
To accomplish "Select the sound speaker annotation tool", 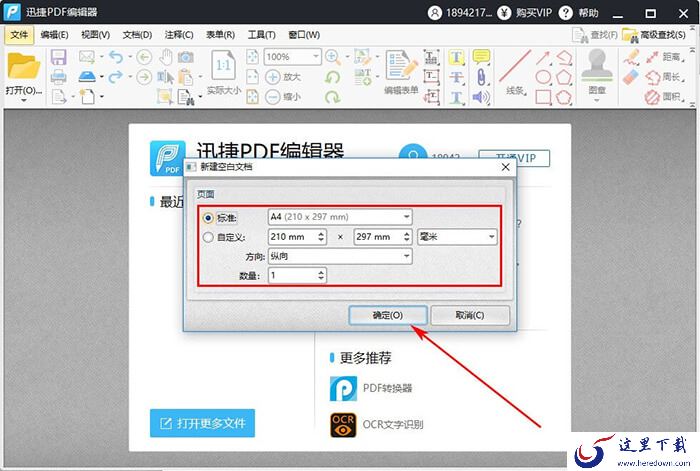I will coord(481,97).
